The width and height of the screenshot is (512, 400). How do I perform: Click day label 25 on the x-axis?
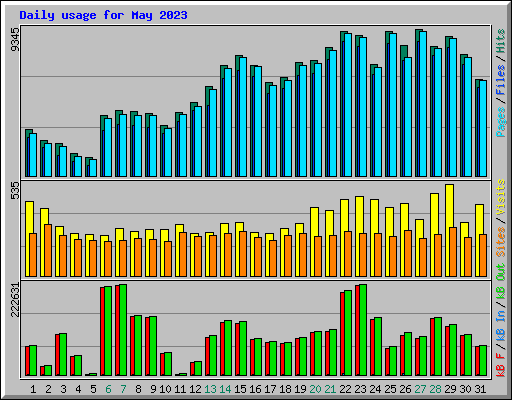(x=390, y=389)
